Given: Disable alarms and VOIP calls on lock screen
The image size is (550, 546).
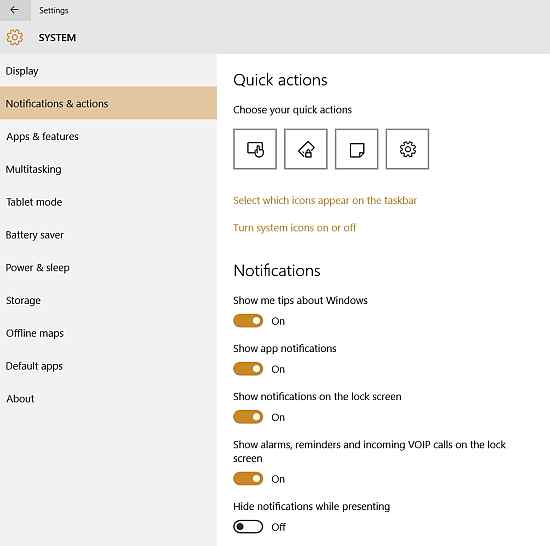Looking at the screenshot, I should click(248, 479).
